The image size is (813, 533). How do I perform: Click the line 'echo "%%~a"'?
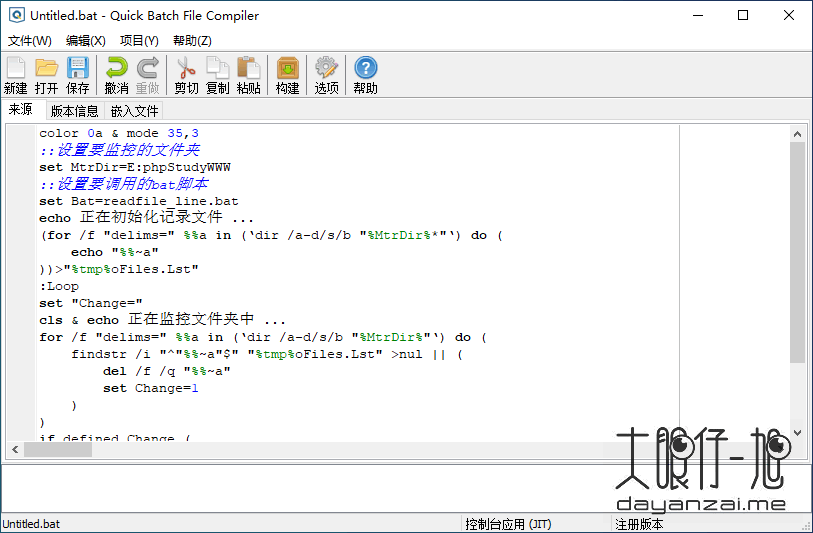[x=115, y=252]
